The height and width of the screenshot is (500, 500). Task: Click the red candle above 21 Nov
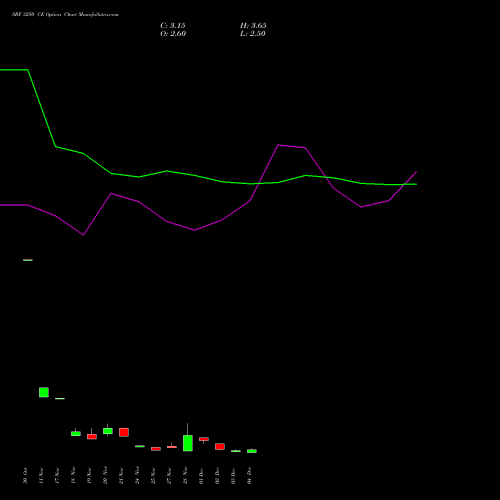click(x=124, y=432)
